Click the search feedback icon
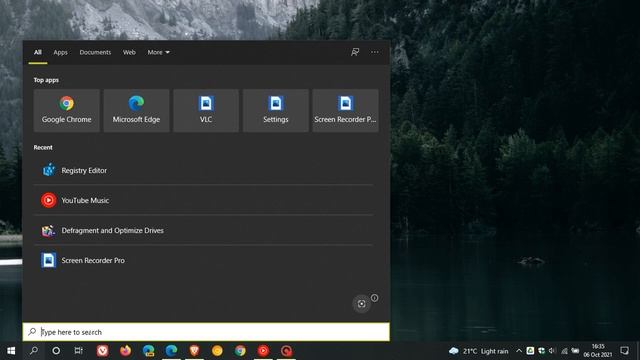640x360 pixels. (x=355, y=52)
